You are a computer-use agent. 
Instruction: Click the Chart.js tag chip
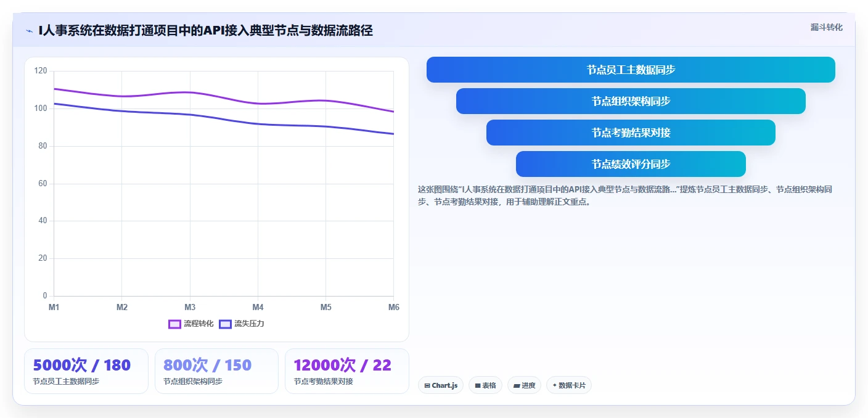click(441, 385)
